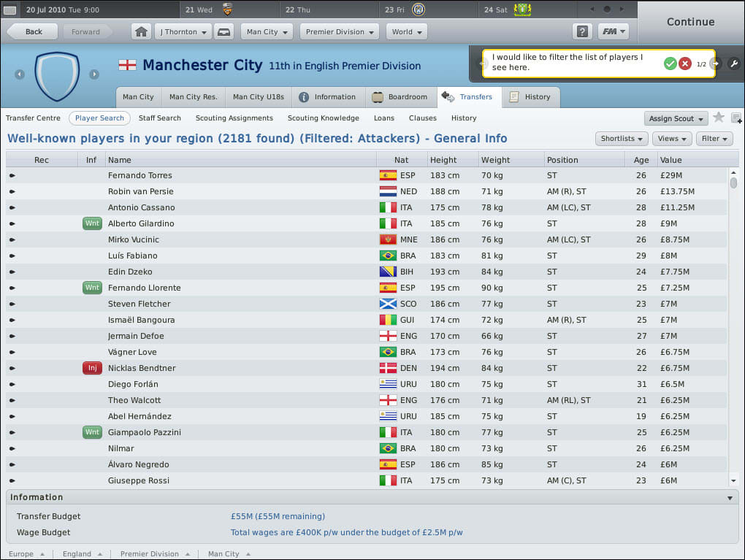Open the inbox tray icon
This screenshot has width=745, height=560.
(223, 32)
